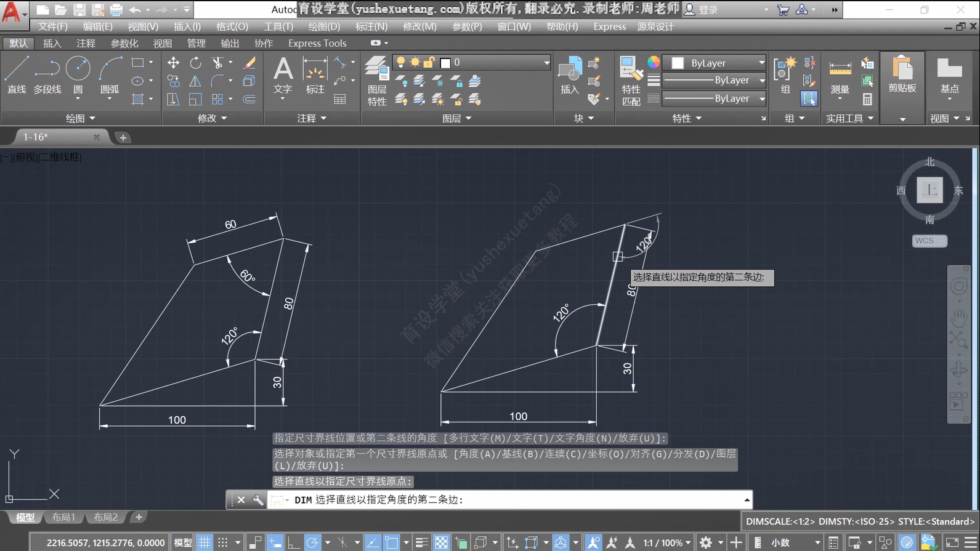Image resolution: width=980 pixels, height=551 pixels.
Task: Click the Trim tool icon
Action: point(217,63)
